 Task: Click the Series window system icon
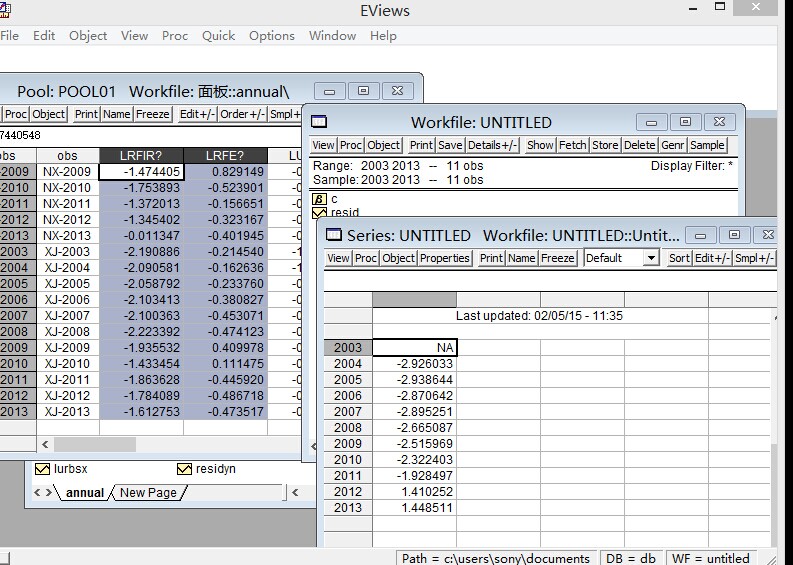(x=333, y=235)
